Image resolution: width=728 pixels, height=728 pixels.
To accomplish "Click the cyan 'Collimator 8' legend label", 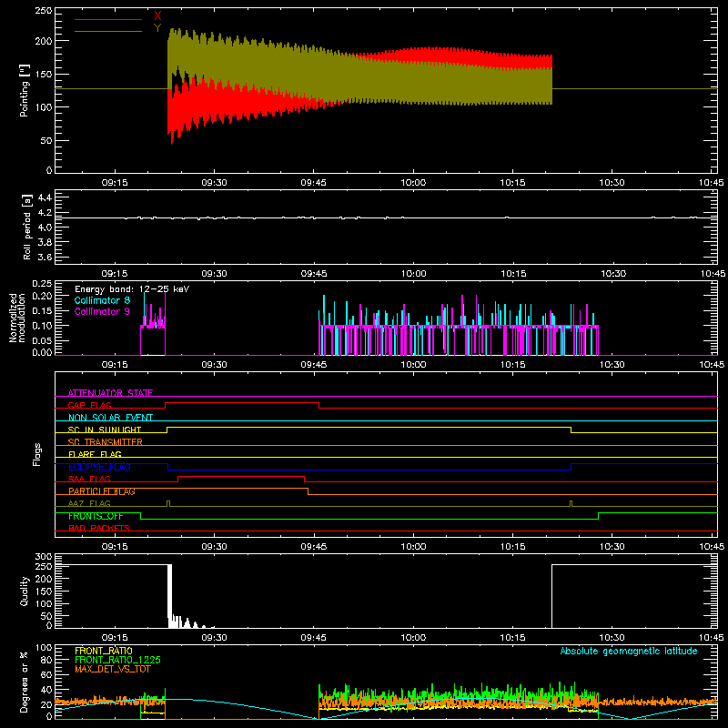I will (x=102, y=300).
